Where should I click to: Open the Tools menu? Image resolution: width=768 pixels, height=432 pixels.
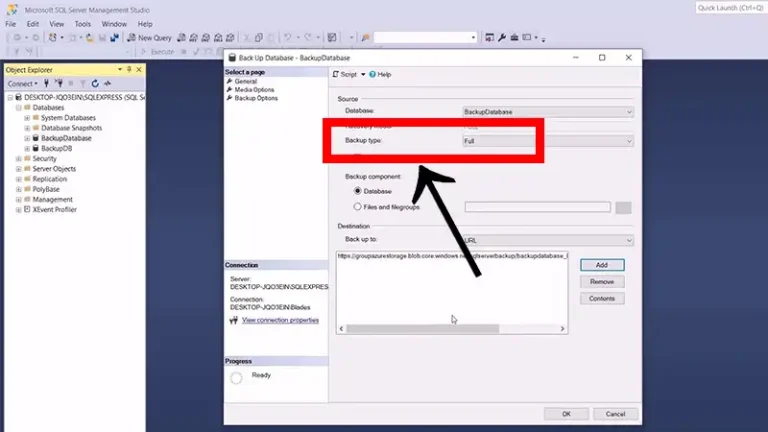[x=83, y=24]
